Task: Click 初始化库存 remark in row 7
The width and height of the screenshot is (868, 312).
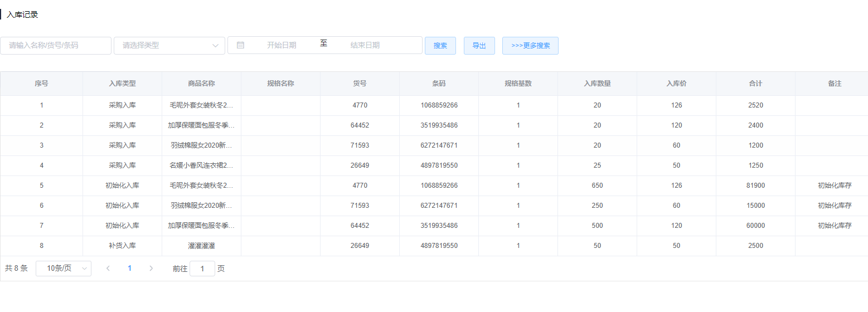Action: [x=835, y=226]
